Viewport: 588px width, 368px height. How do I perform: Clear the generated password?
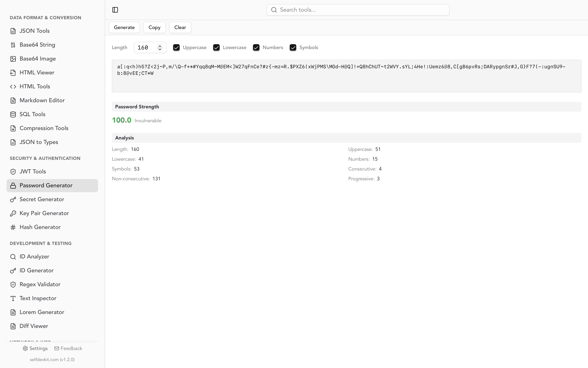point(180,27)
